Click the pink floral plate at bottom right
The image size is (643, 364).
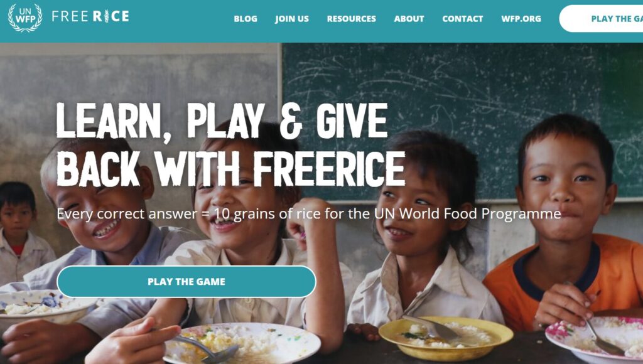pos(595,337)
